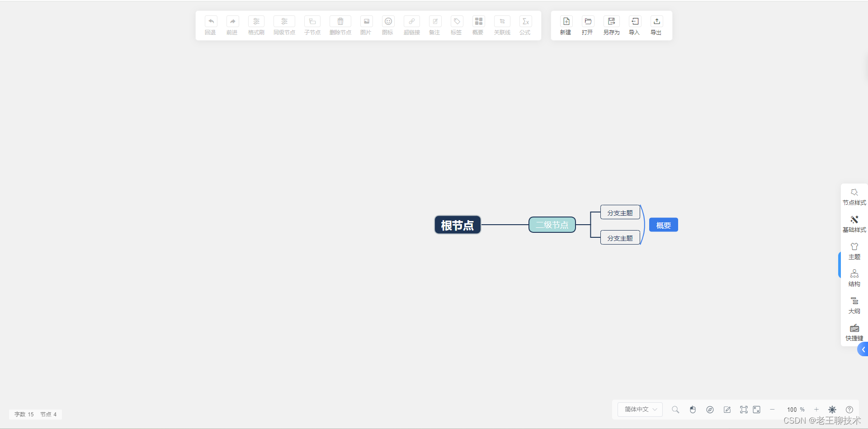Add a hyperlink with 超链接
This screenshot has width=868, height=429.
(x=411, y=21)
